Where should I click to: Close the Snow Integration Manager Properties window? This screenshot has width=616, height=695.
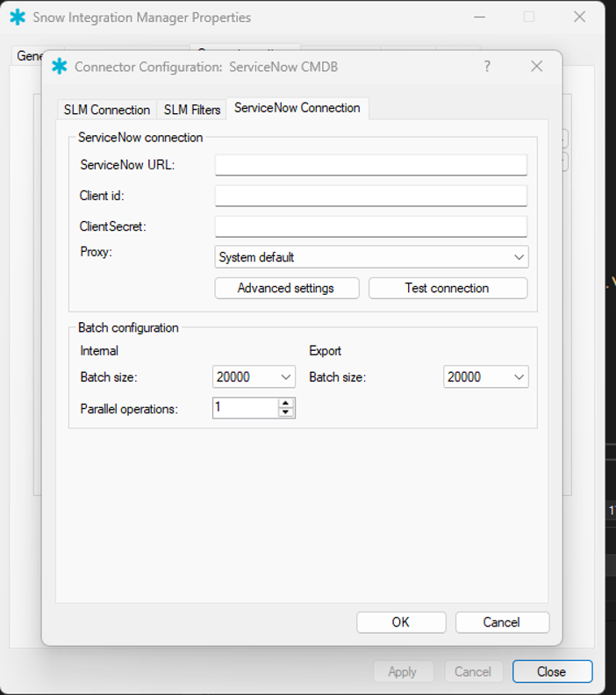tap(580, 18)
